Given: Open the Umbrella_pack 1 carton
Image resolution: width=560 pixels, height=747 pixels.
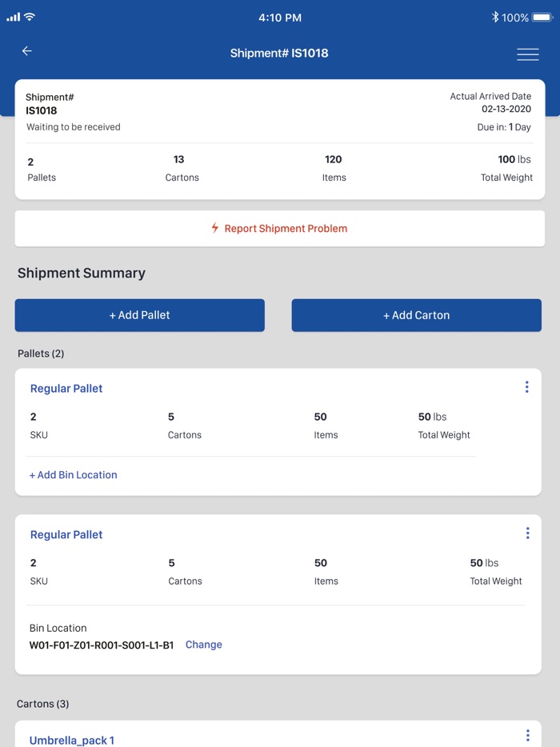Looking at the screenshot, I should 72,741.
